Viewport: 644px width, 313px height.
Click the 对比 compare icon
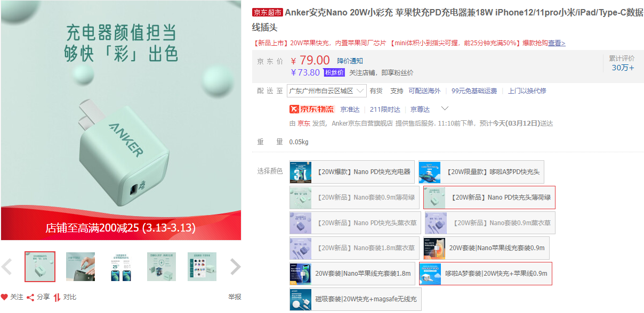(57, 297)
